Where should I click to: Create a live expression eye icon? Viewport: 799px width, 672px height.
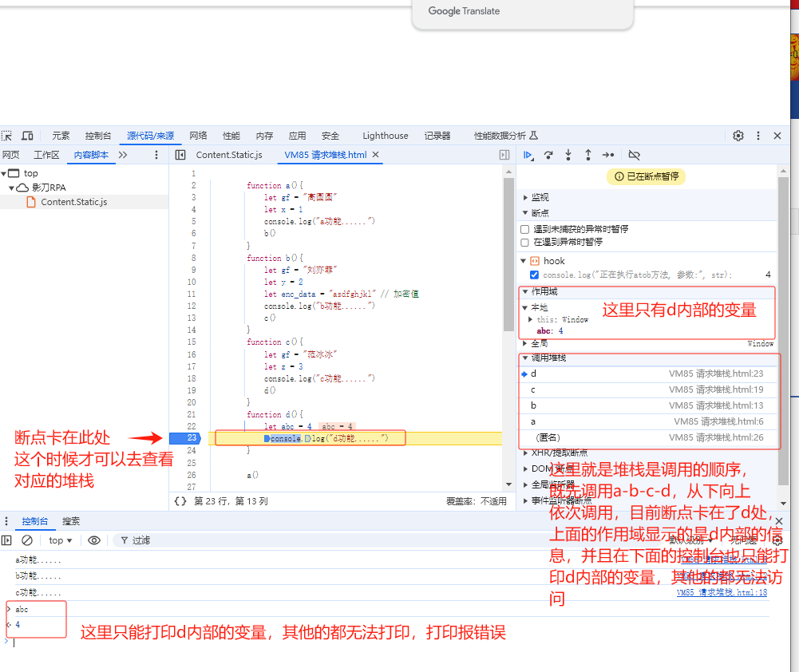(94, 540)
